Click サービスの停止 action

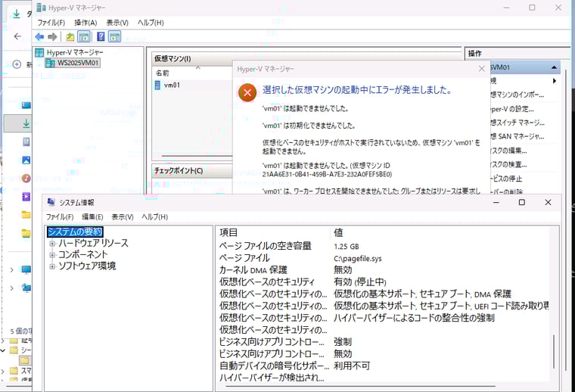pos(506,179)
